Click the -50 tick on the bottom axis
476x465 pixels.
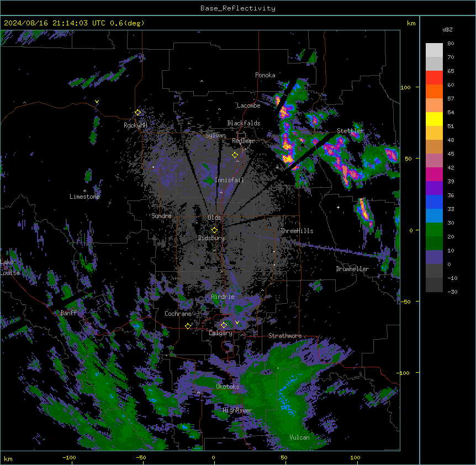click(141, 457)
